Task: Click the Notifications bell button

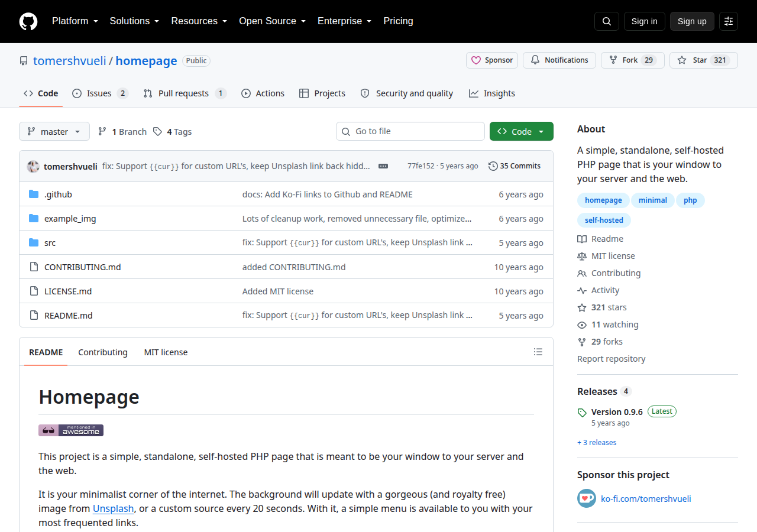Action: coord(559,60)
